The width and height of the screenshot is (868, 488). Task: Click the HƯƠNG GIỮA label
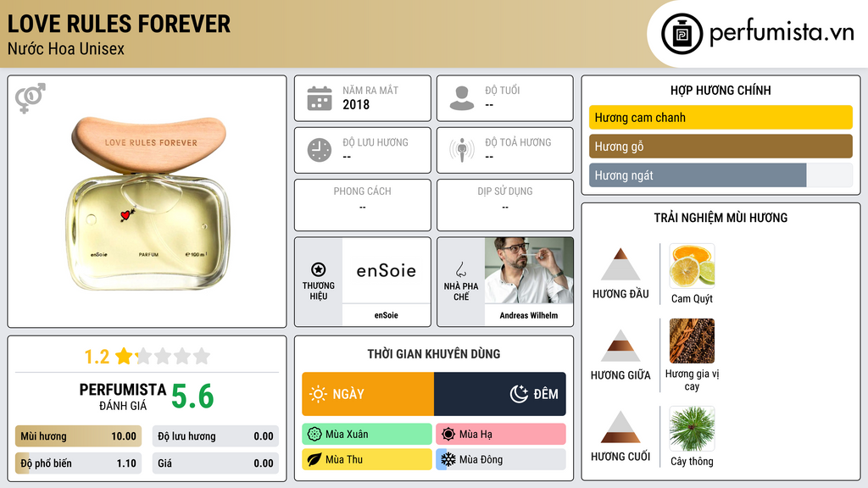[x=620, y=375]
